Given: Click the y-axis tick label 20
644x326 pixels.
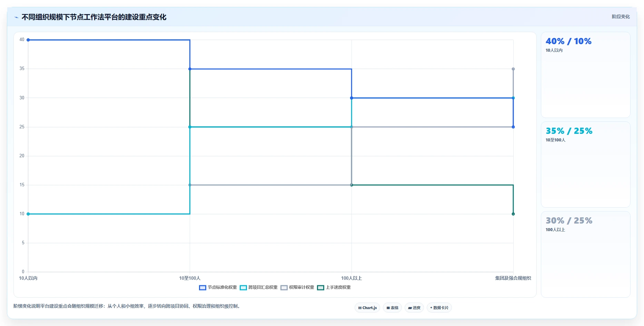Looking at the screenshot, I should click(22, 156).
